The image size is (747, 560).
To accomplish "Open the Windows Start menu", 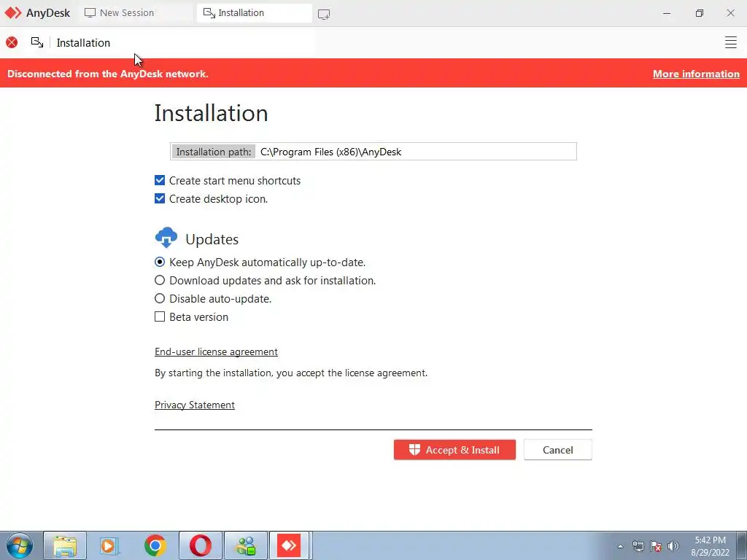I will pyautogui.click(x=20, y=545).
